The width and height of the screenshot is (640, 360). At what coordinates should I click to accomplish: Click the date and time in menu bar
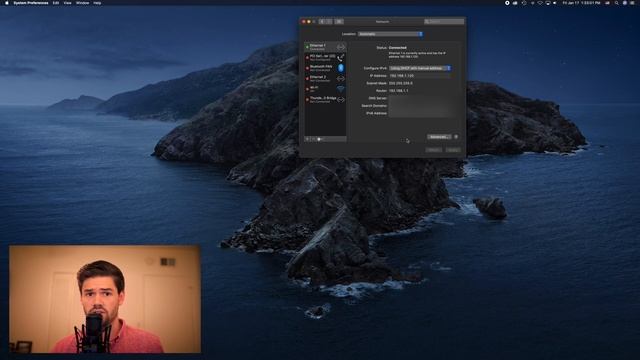581,3
